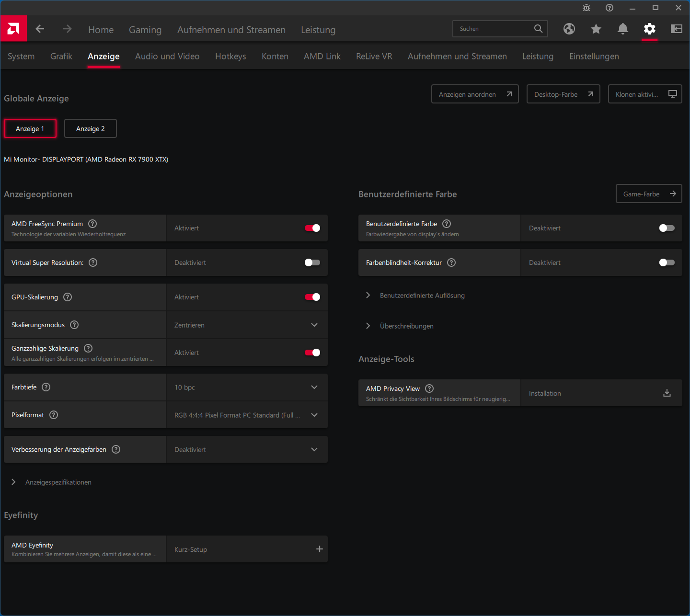Toggle the sidebar panel icon
Image resolution: width=690 pixels, height=616 pixels.
tap(676, 29)
